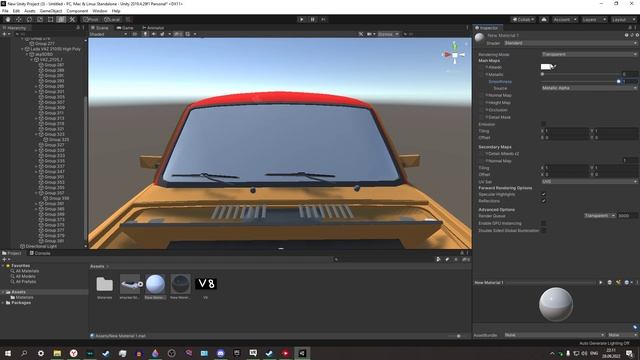Select the Hand tool in the toolbar
Image resolution: width=640 pixels, height=360 pixels.
(8, 19)
